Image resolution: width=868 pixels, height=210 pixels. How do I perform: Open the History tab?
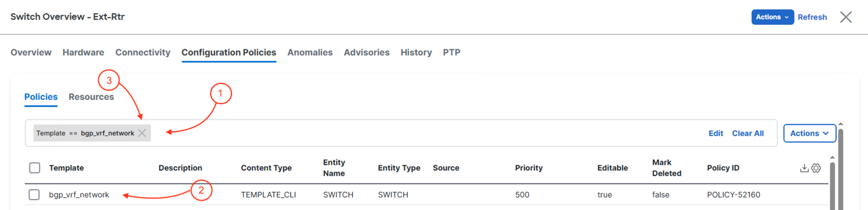(416, 53)
